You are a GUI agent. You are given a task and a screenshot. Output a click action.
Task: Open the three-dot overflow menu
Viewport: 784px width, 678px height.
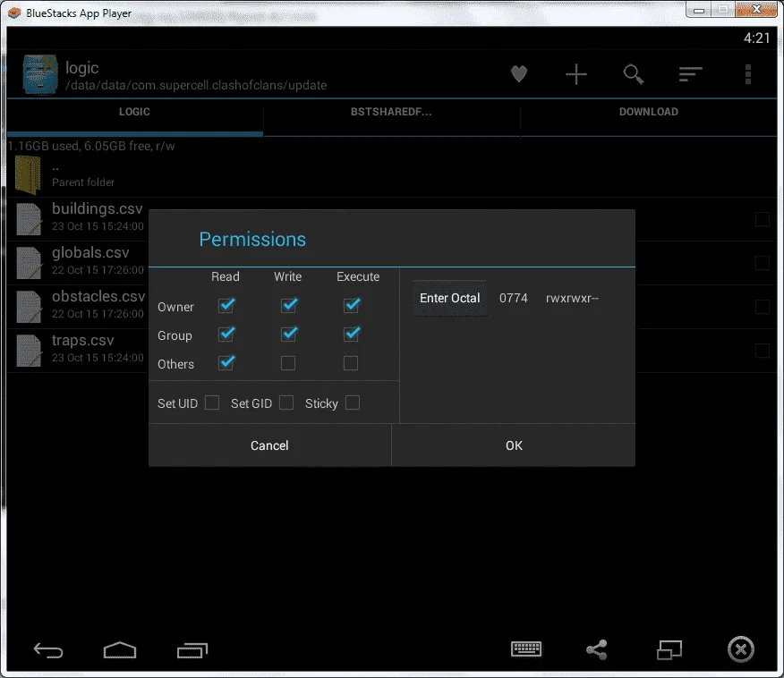pyautogui.click(x=748, y=74)
